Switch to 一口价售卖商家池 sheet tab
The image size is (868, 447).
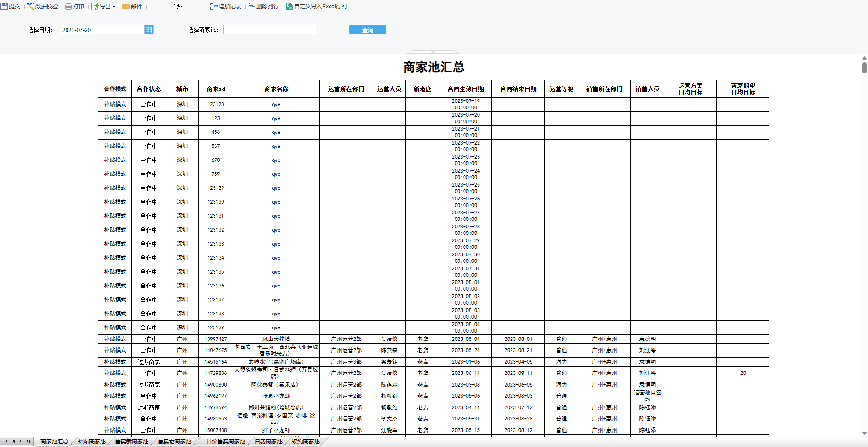[222, 441]
